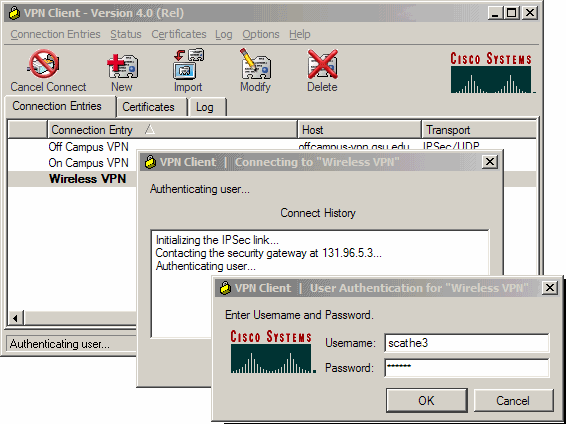Click the Authenticating user status bar text

(x=60, y=344)
